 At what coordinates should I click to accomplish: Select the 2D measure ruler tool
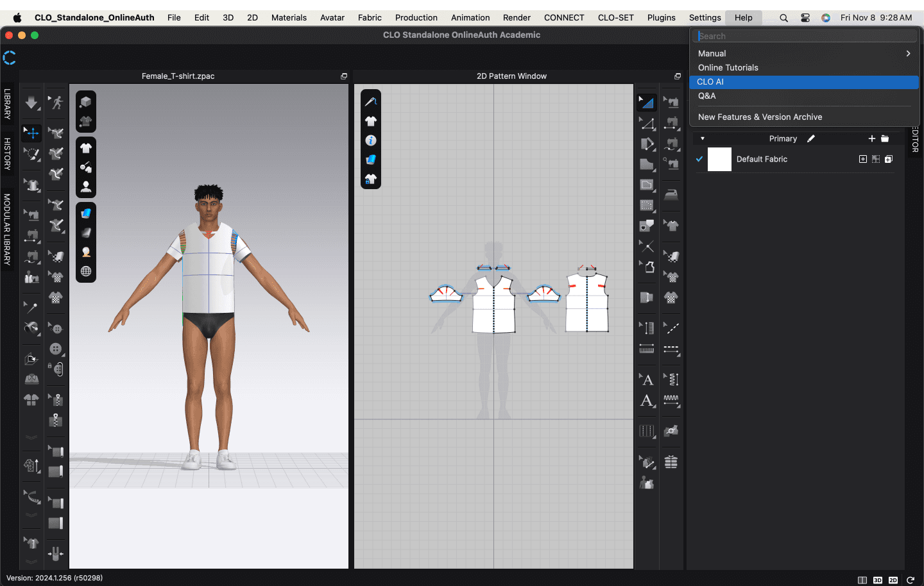tap(647, 349)
